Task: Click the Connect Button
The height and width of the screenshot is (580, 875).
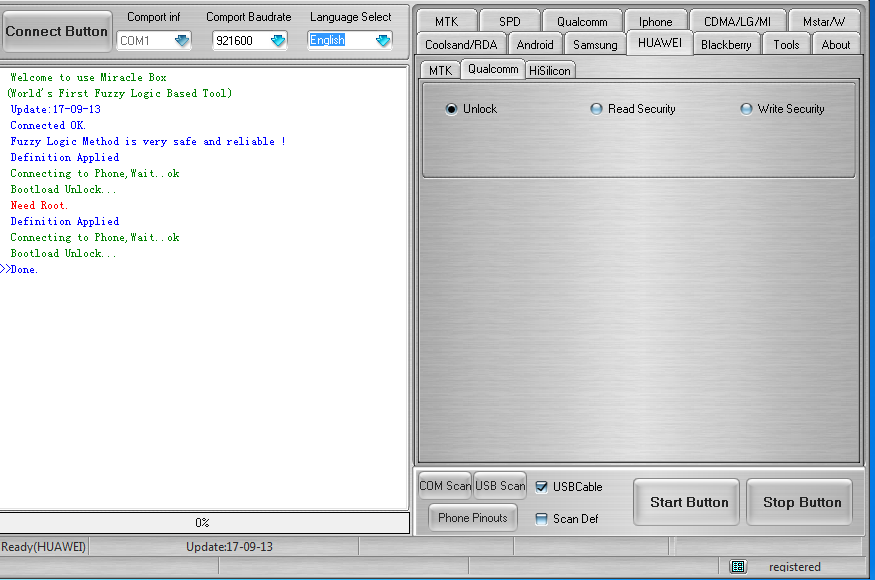Action: click(x=56, y=31)
